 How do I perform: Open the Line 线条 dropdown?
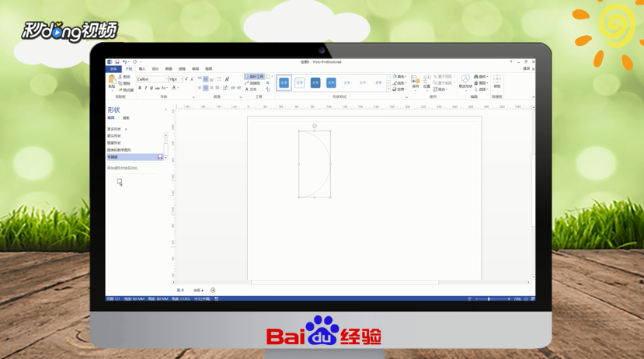pos(399,83)
